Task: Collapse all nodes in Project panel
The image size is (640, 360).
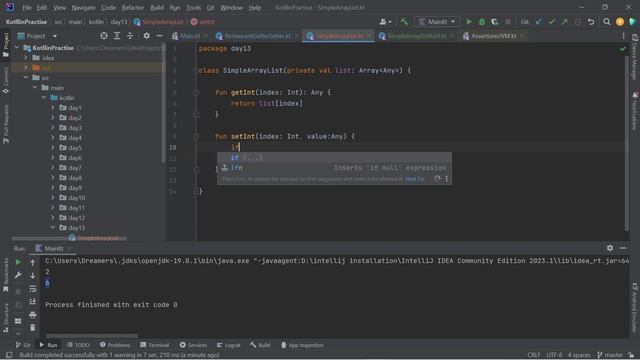Action: [130, 36]
